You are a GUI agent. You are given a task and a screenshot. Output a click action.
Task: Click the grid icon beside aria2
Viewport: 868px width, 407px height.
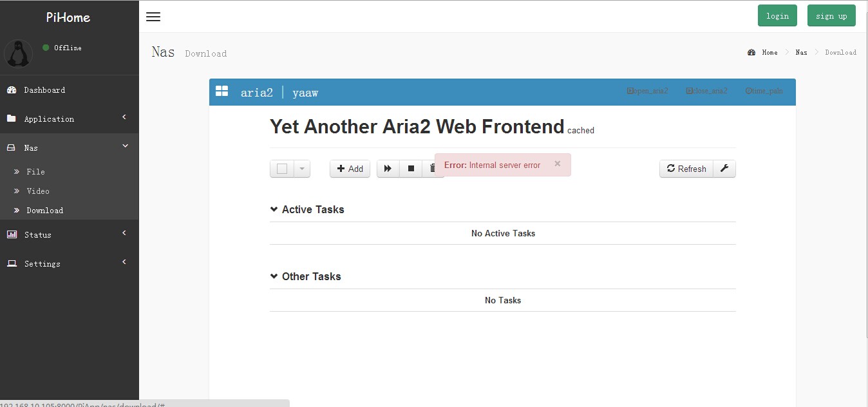[222, 91]
